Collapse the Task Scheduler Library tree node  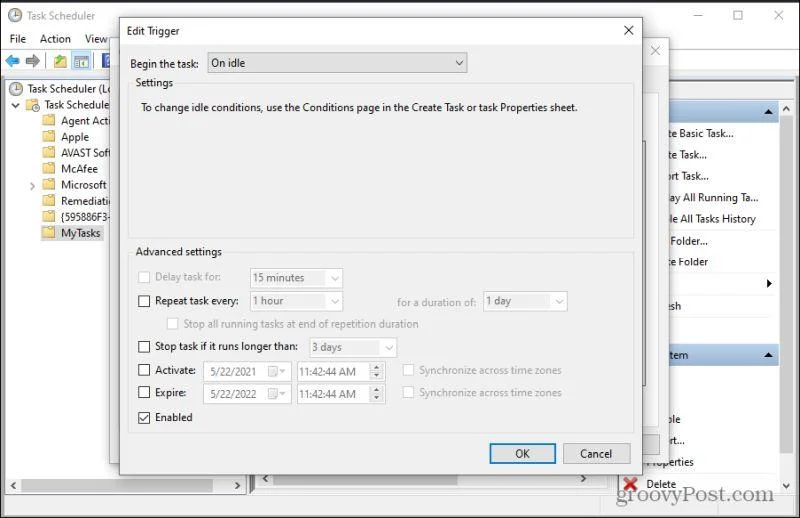tap(15, 105)
